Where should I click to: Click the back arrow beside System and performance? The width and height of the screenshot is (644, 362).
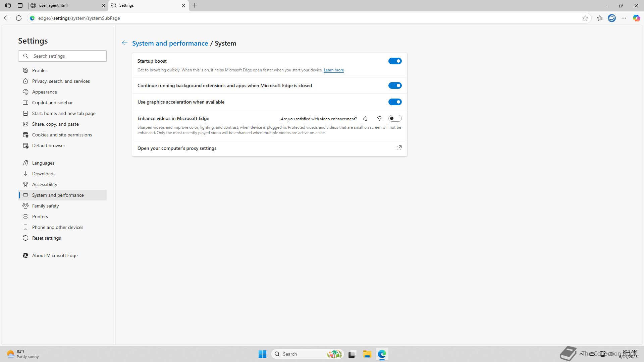(x=124, y=43)
